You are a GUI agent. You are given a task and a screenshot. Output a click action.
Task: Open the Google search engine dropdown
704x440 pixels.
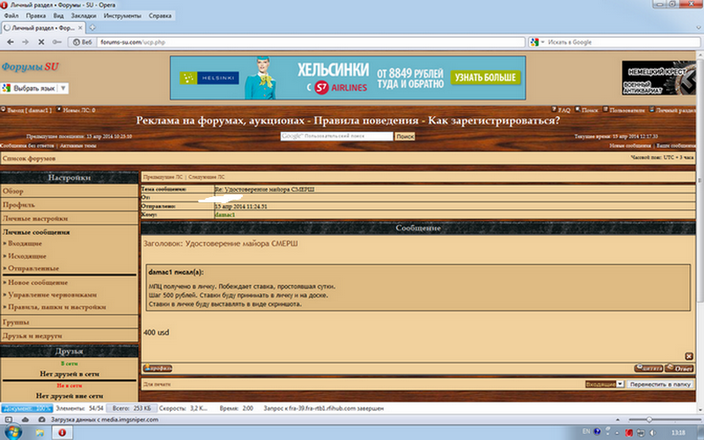point(537,42)
